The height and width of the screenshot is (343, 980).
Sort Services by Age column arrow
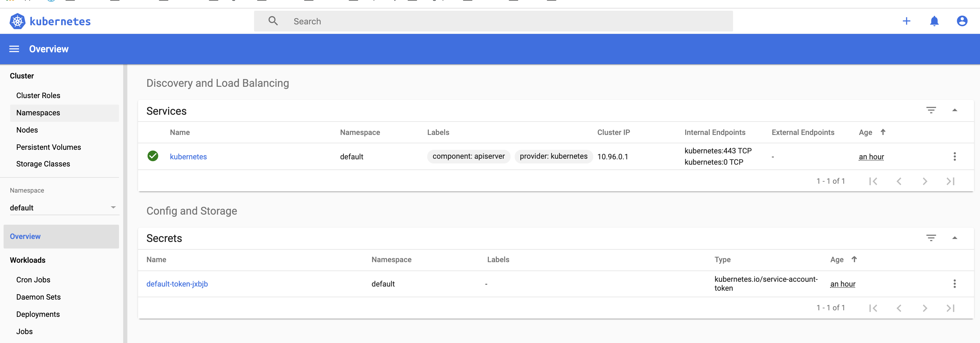tap(883, 132)
